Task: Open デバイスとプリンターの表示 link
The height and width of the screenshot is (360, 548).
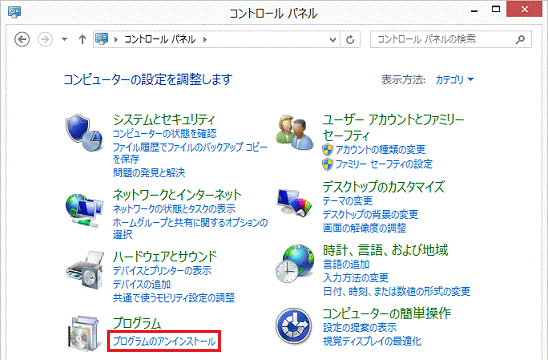Action: click(162, 270)
